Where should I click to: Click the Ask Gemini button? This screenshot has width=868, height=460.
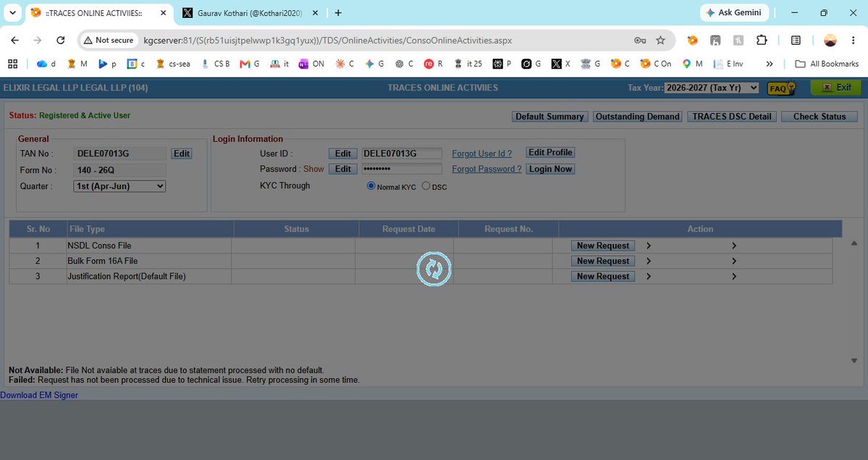click(x=734, y=13)
